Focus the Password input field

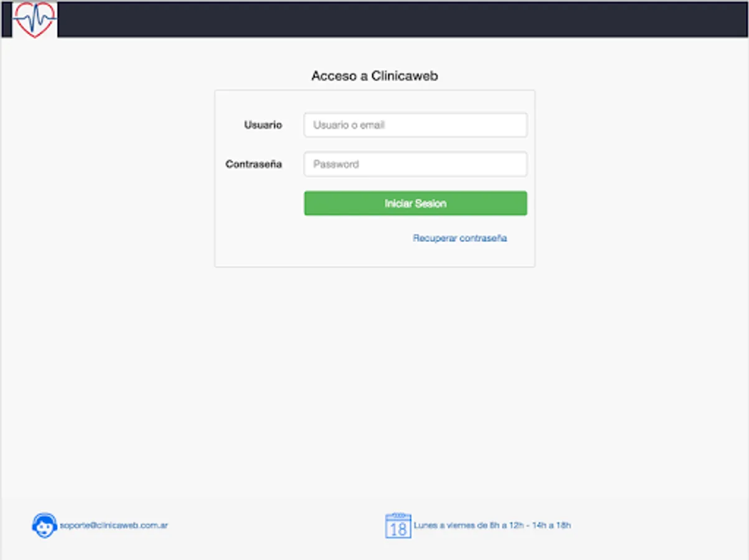pyautogui.click(x=415, y=164)
